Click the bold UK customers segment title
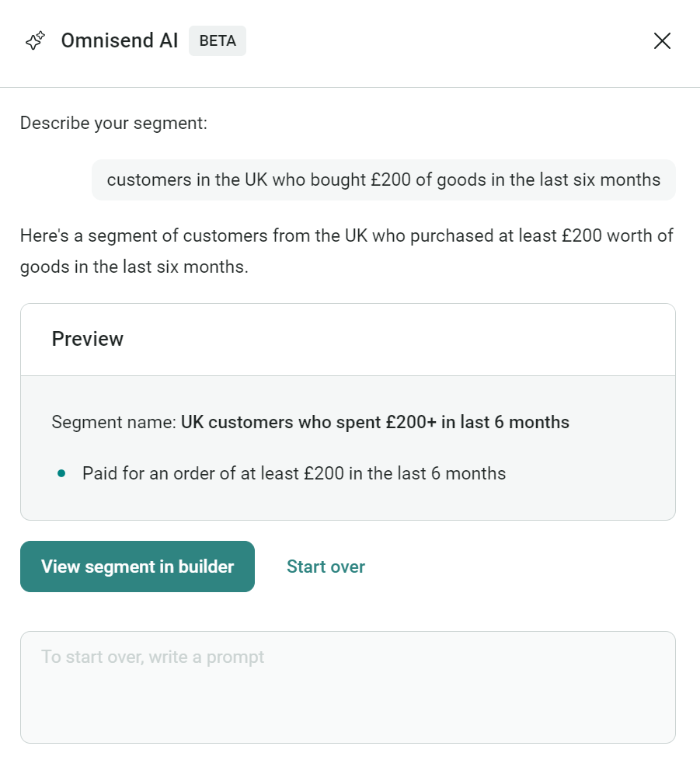This screenshot has height=767, width=700. (x=375, y=422)
